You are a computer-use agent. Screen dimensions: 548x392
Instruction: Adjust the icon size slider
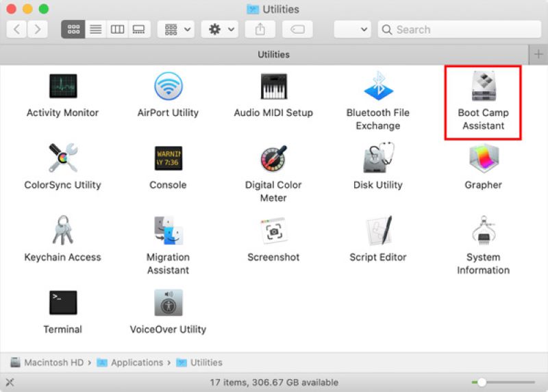[x=482, y=382]
